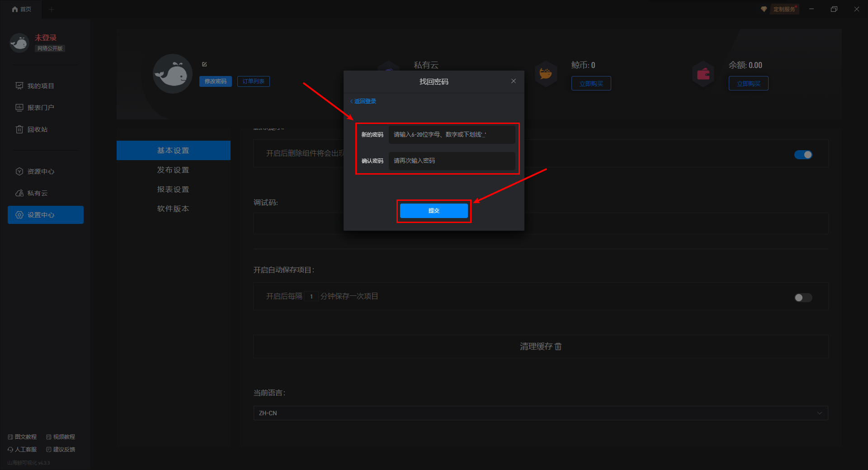Click the whale profile avatar
Viewport: 868px width, 470px height.
point(173,74)
